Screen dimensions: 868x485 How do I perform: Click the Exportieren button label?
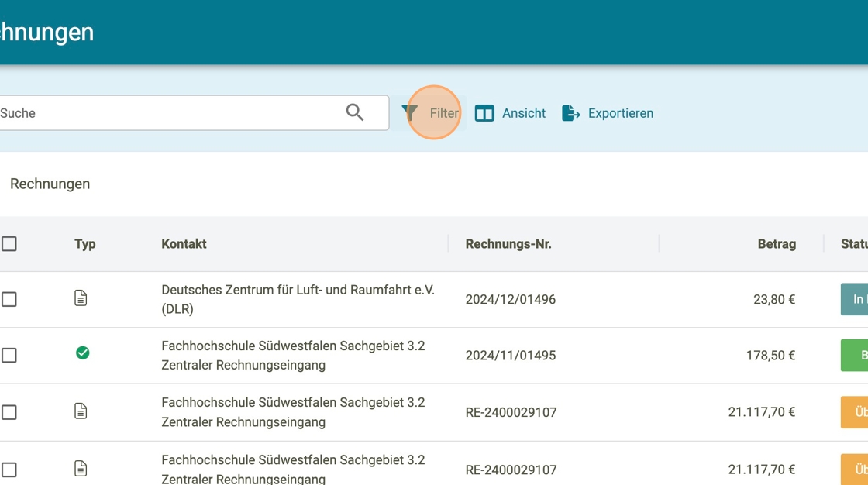tap(621, 113)
